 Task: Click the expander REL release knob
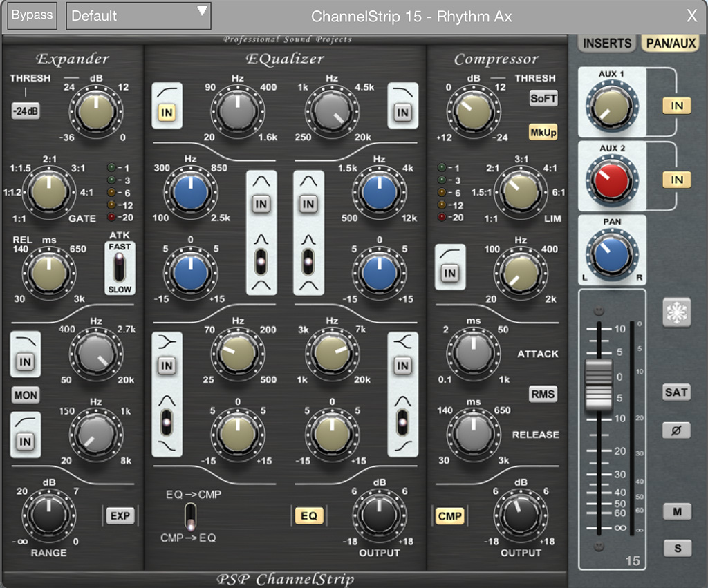pos(49,273)
